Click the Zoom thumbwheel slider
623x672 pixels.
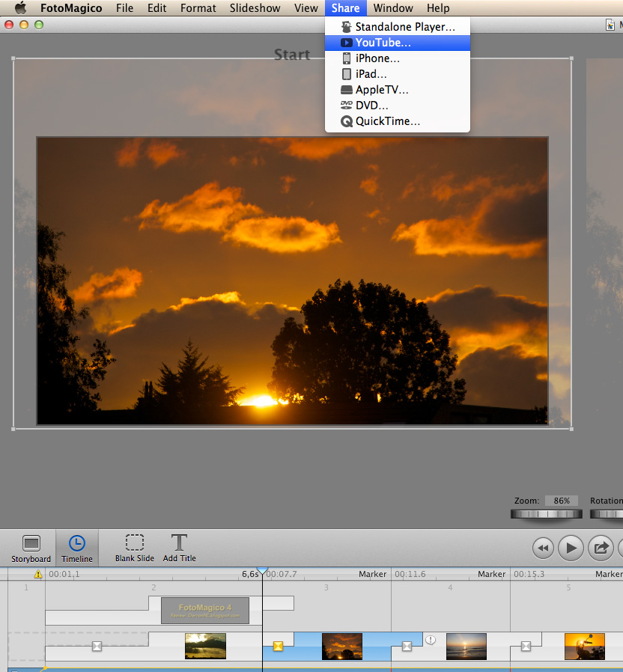547,514
